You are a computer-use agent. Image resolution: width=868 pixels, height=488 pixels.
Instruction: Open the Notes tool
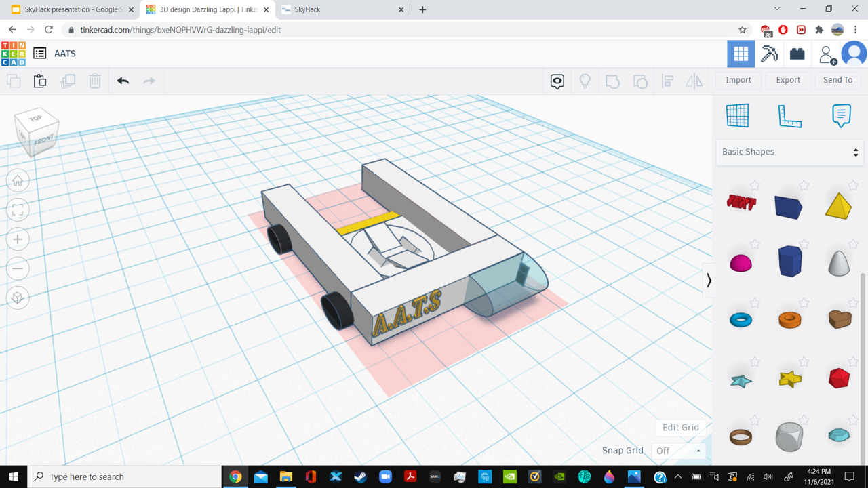point(841,115)
